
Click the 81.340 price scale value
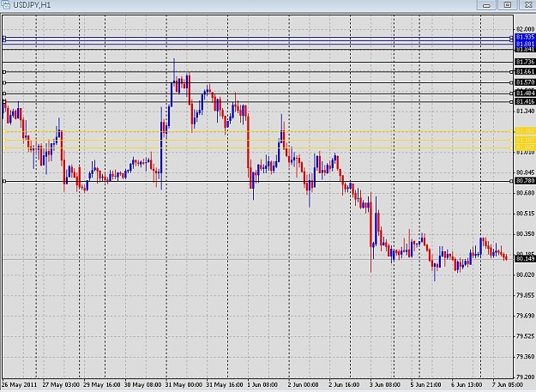point(525,111)
